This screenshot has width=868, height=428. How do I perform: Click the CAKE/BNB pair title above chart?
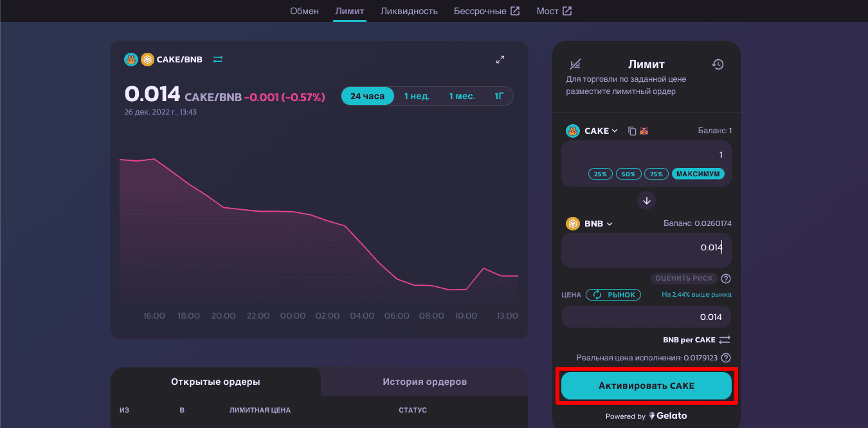pos(179,59)
